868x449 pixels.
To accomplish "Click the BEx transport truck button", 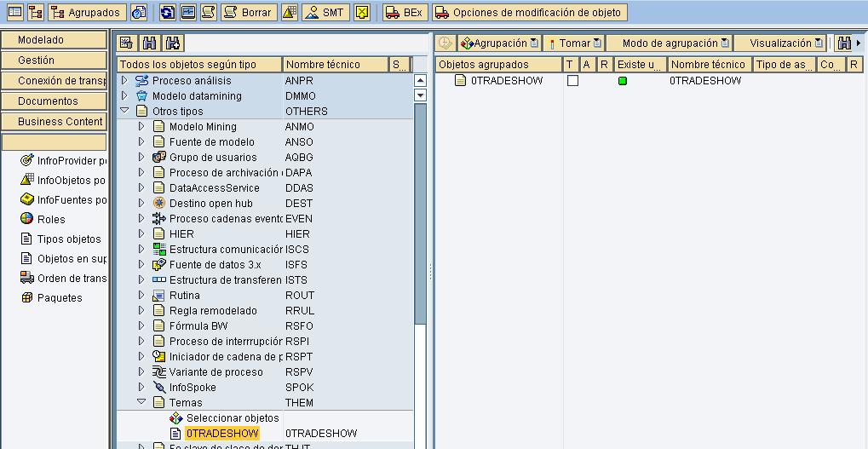I will point(404,13).
